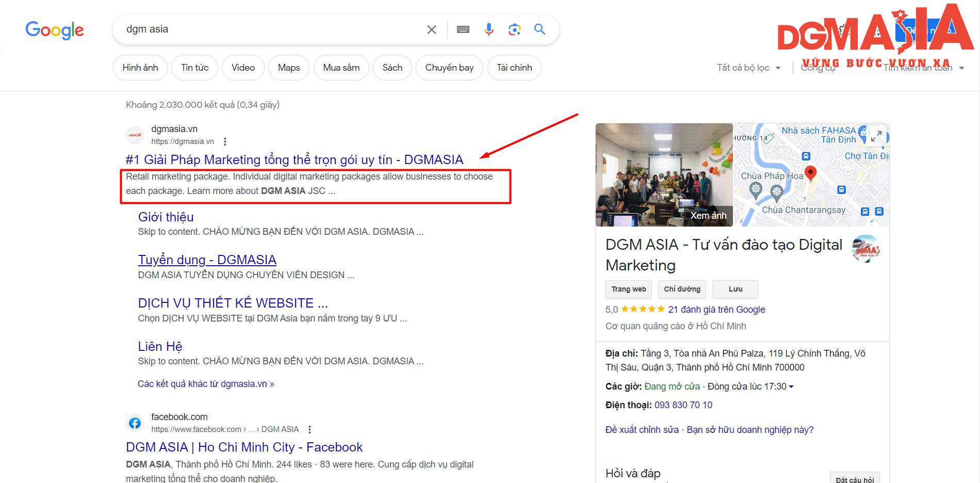This screenshot has height=483, width=980.
Task: Select the Hình ảnh filter tab
Action: pyautogui.click(x=140, y=68)
